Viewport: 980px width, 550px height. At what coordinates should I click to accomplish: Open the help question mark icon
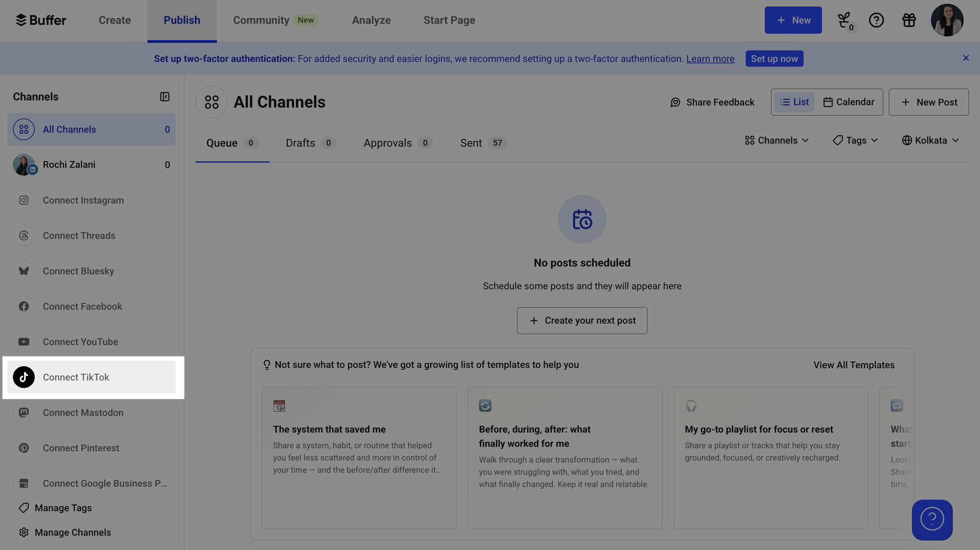(x=876, y=20)
